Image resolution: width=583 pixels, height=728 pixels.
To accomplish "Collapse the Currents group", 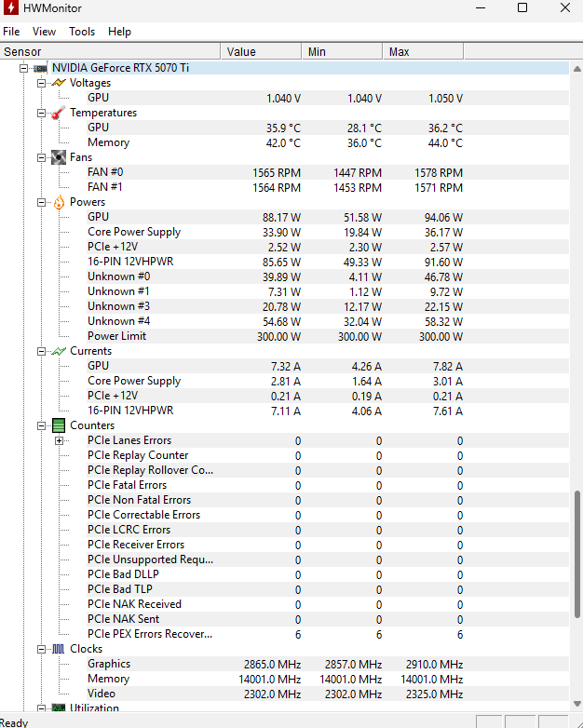I will (x=41, y=352).
